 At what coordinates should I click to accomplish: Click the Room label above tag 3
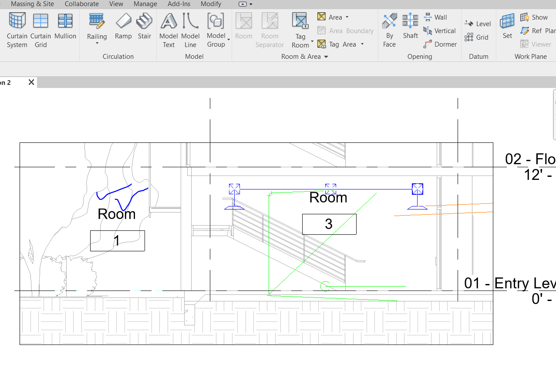(x=328, y=197)
